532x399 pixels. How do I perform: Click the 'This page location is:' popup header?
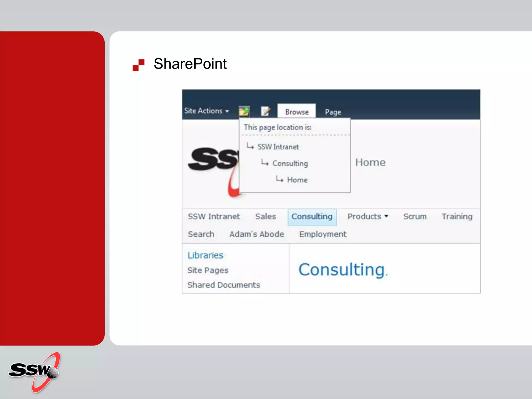(x=278, y=128)
